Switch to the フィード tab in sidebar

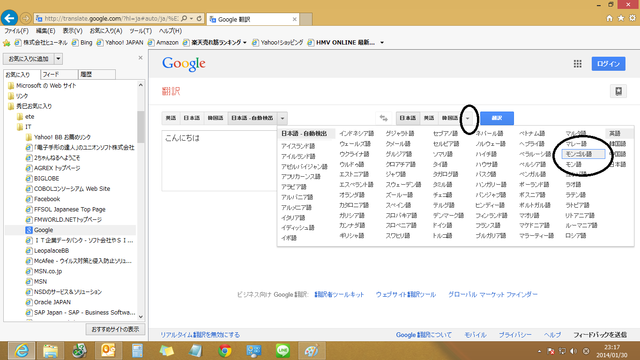[59, 74]
